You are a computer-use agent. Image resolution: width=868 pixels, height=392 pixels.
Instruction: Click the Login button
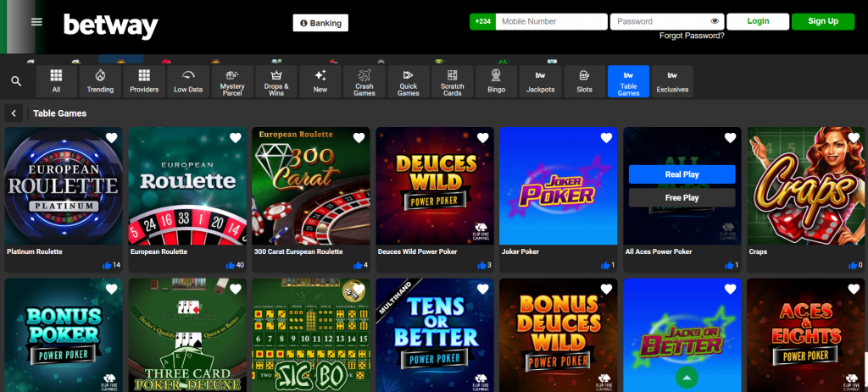758,21
